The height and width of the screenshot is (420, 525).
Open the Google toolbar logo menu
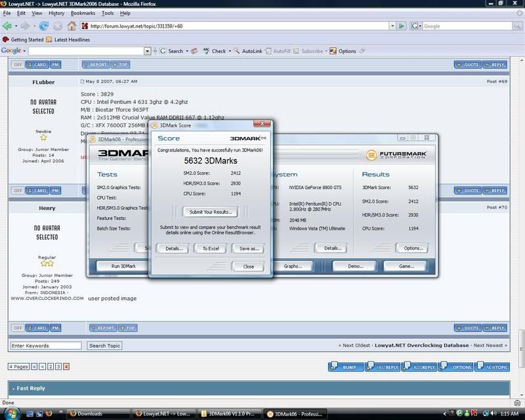tap(13, 51)
